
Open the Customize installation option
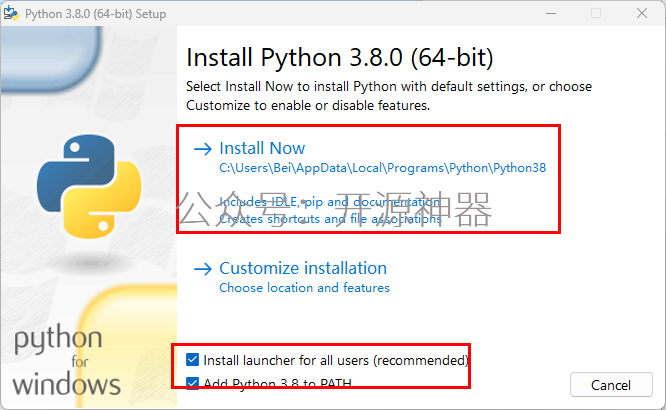coord(303,269)
